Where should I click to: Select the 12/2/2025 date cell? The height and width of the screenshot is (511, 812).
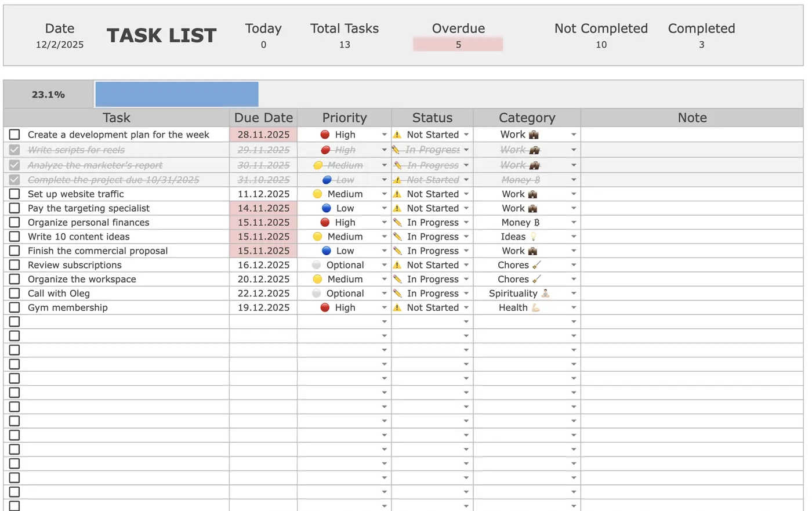(x=60, y=45)
